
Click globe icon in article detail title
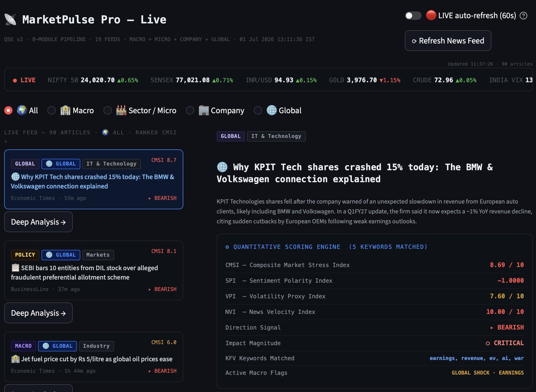click(222, 167)
